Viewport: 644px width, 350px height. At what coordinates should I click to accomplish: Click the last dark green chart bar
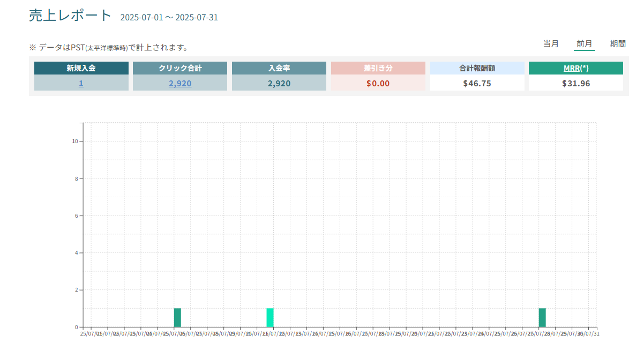(542, 318)
